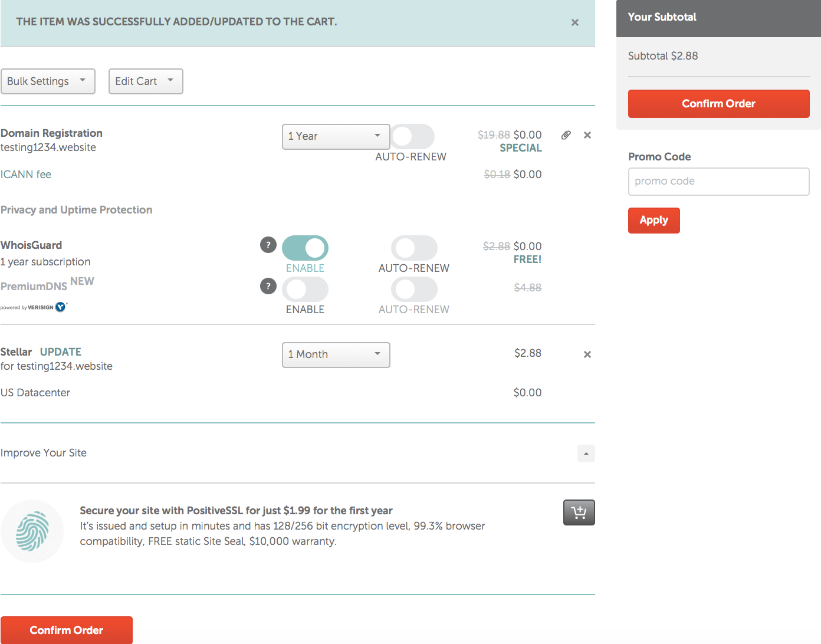Image resolution: width=821 pixels, height=644 pixels.
Task: Click the Subtotal $2.88 text
Action: [x=663, y=56]
